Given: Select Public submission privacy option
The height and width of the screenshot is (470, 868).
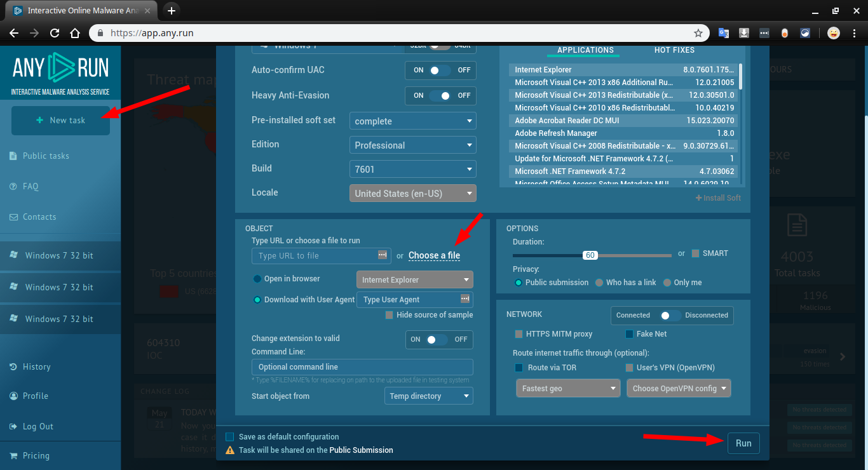Looking at the screenshot, I should [519, 283].
